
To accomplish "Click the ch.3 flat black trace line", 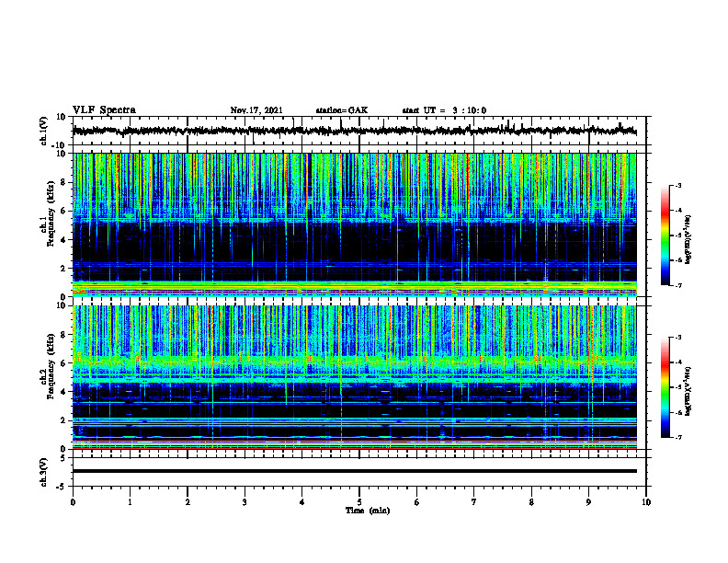I will pyautogui.click(x=354, y=471).
